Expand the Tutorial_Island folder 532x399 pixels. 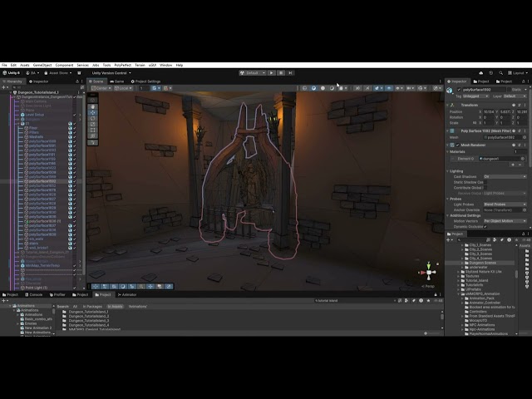(459, 281)
